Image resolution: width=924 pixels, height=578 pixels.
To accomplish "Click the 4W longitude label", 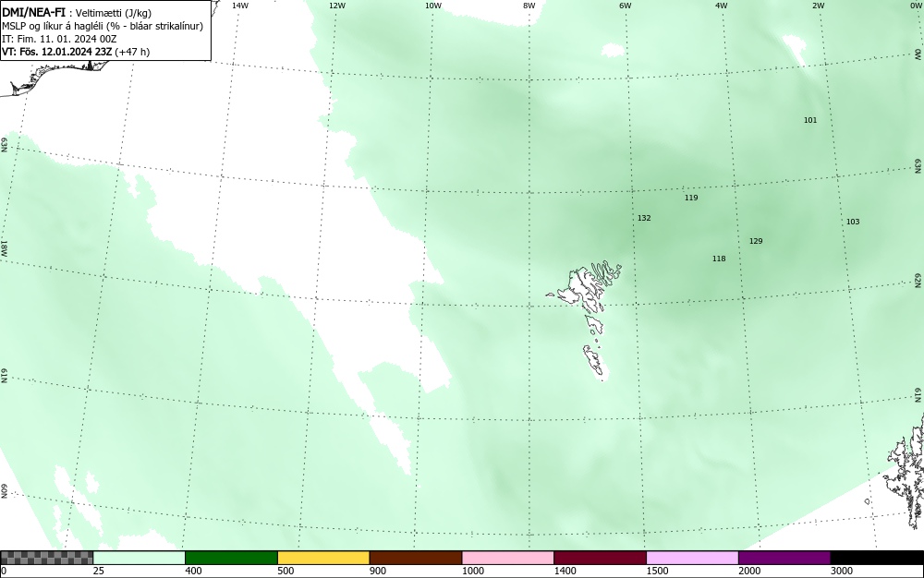I will [x=722, y=6].
